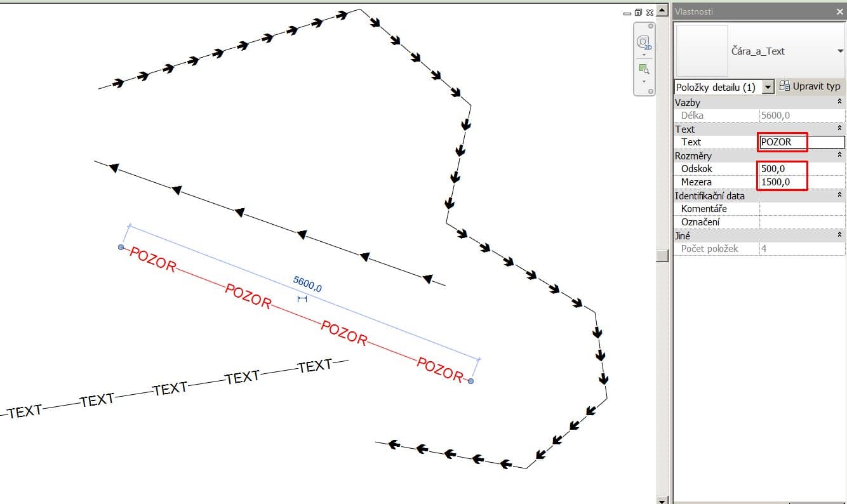Open navigation bar options at its bottom
The image size is (847, 504).
pos(650,91)
